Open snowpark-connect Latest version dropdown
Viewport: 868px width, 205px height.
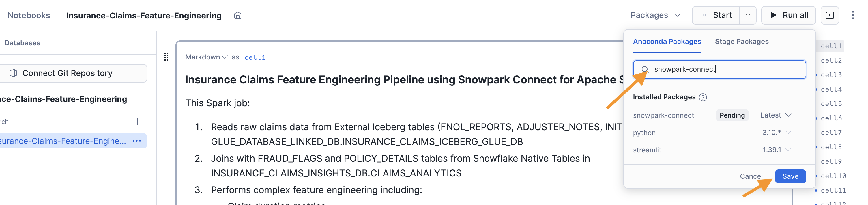tap(776, 115)
